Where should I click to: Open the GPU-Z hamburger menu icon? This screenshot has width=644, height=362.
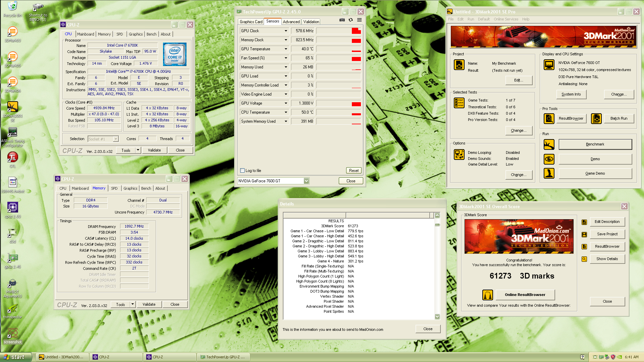(359, 20)
